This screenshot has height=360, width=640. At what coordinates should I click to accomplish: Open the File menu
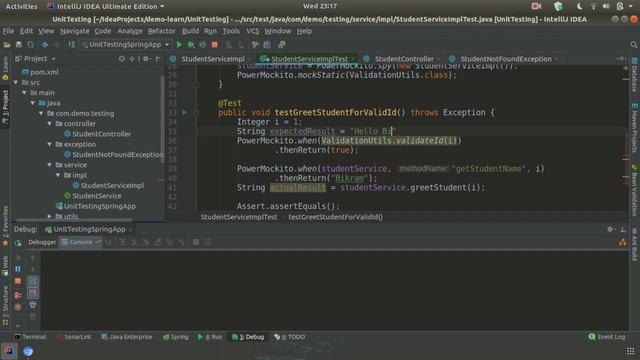click(8, 31)
